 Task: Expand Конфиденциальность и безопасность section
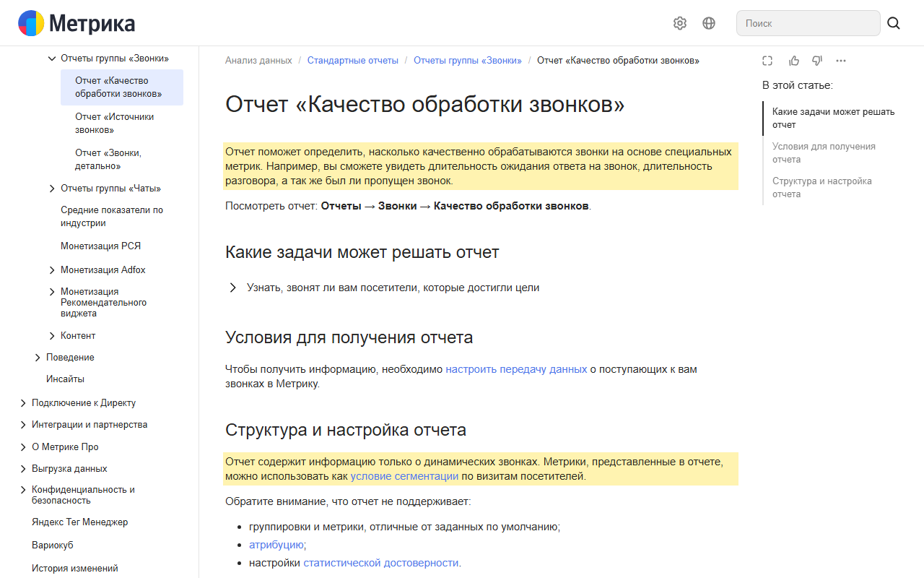23,490
